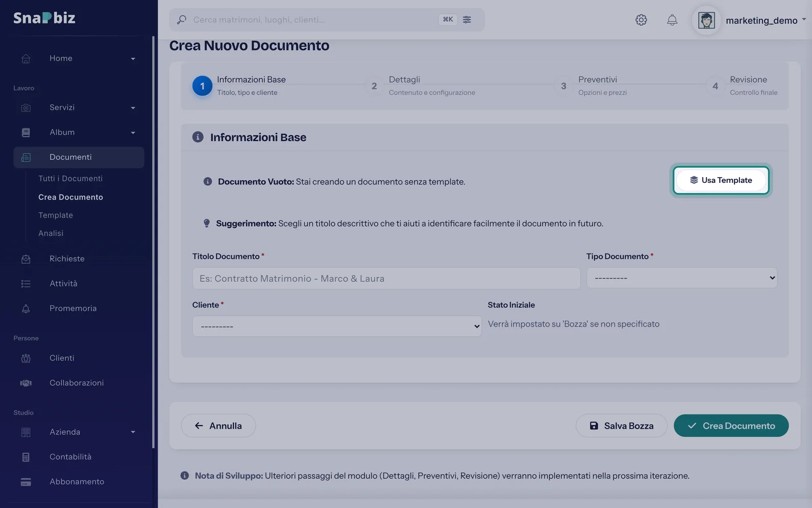Click the Attività list icon

(26, 284)
